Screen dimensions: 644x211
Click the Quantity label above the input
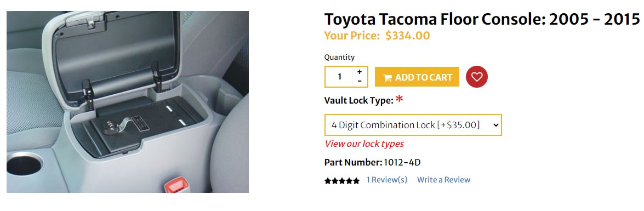(x=339, y=58)
